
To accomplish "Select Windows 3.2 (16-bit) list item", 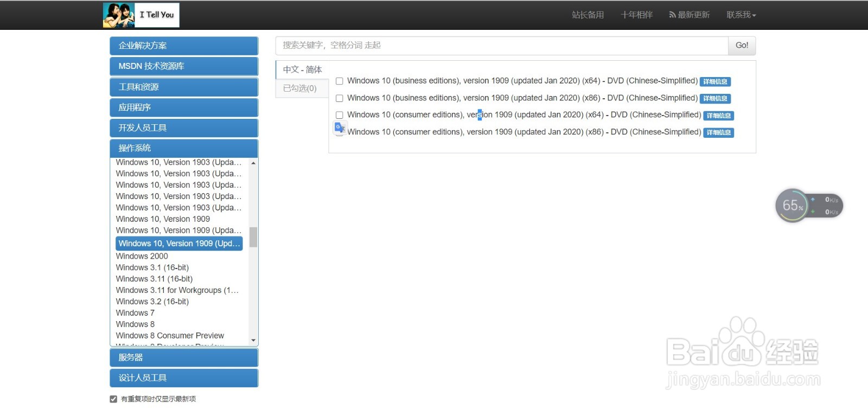I will (x=152, y=302).
